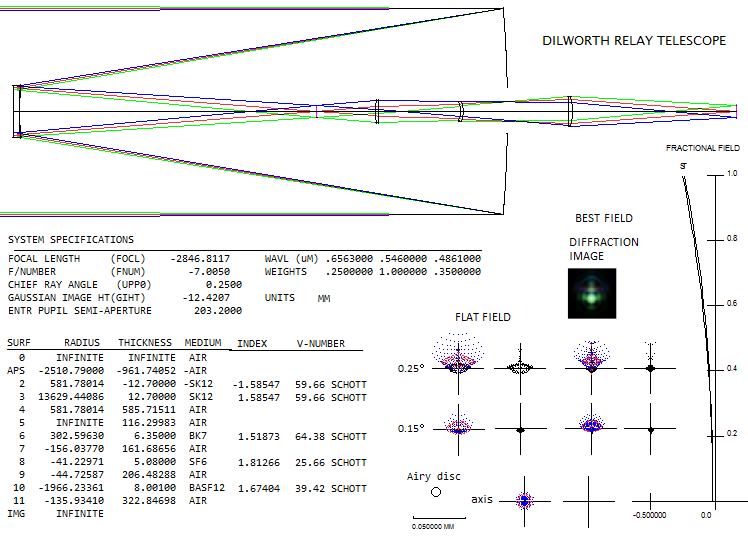This screenshot has width=748, height=540.
Task: Click surface 5 thickness 116.29983
Action: pos(149,423)
